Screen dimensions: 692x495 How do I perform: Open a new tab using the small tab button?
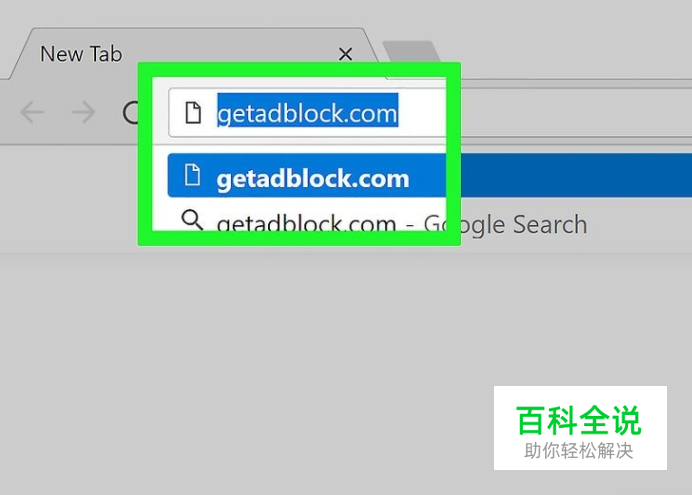point(411,52)
